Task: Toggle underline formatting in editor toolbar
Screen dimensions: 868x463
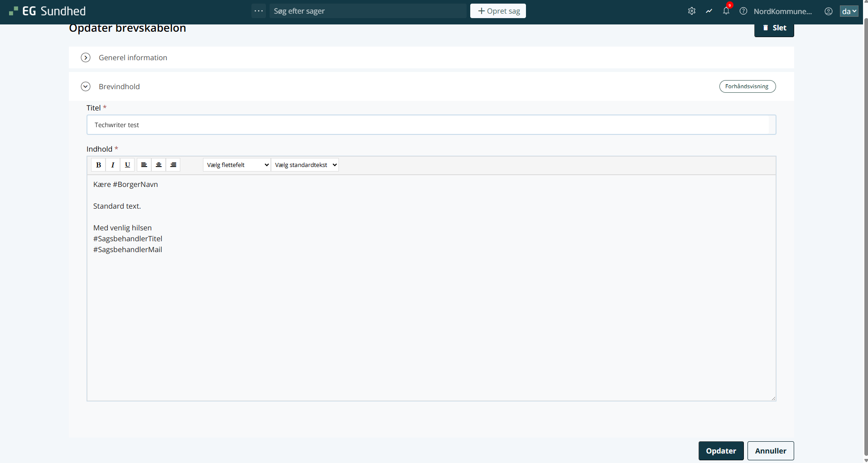Action: [127, 165]
